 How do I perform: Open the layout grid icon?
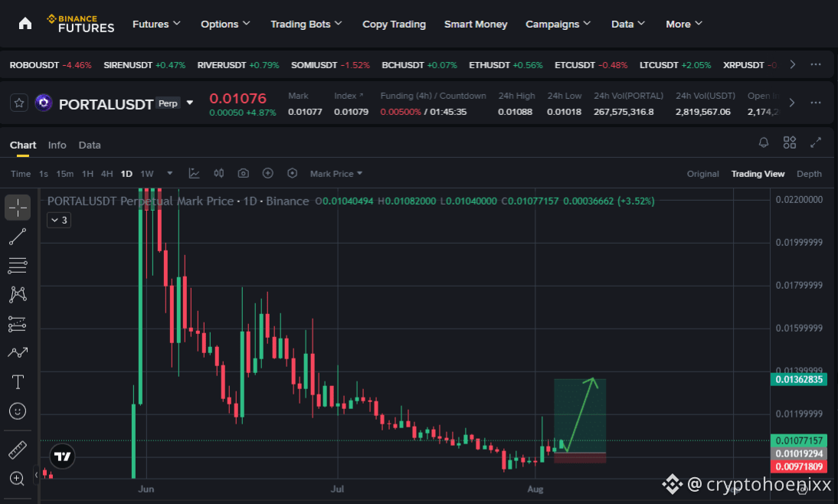click(x=790, y=142)
